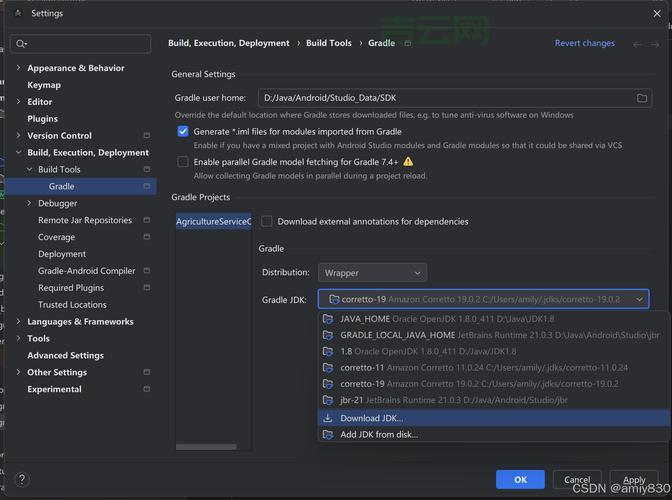Click the search icon in settings search box
Screen dimensions: 672x500
(20, 44)
